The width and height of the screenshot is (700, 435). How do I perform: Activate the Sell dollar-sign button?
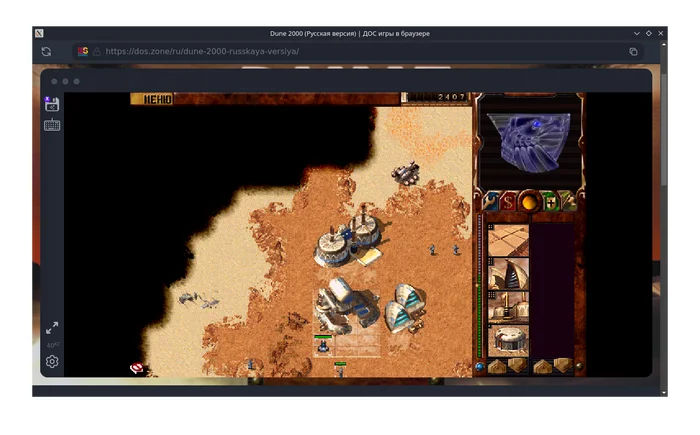508,202
